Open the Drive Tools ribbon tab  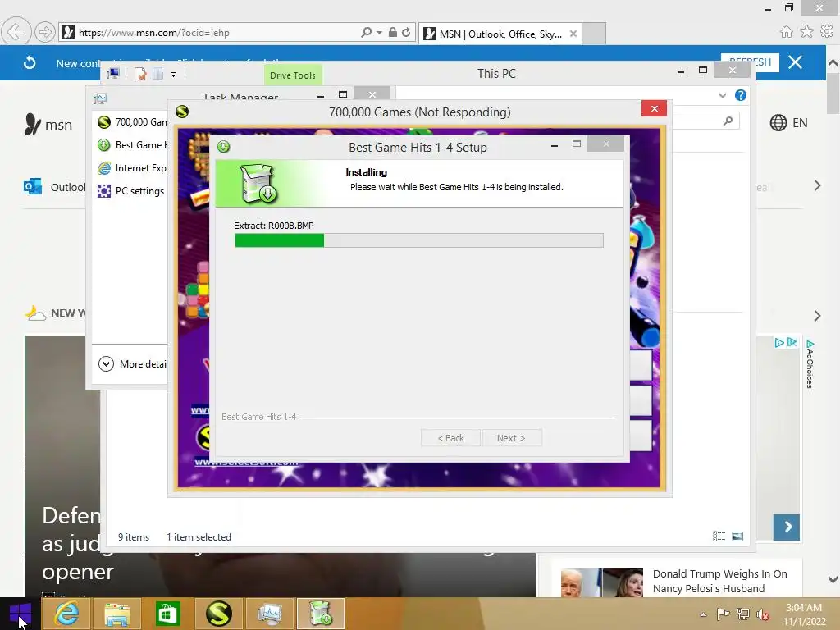pyautogui.click(x=293, y=75)
